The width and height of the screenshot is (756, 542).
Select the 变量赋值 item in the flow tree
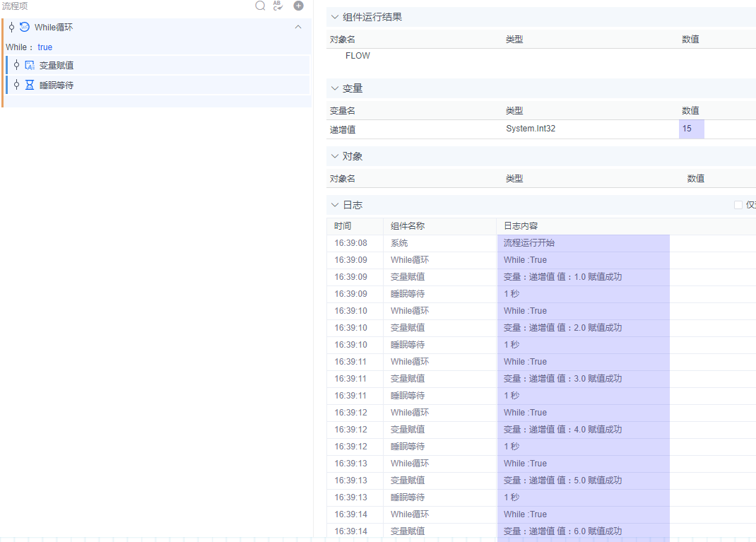coord(57,64)
